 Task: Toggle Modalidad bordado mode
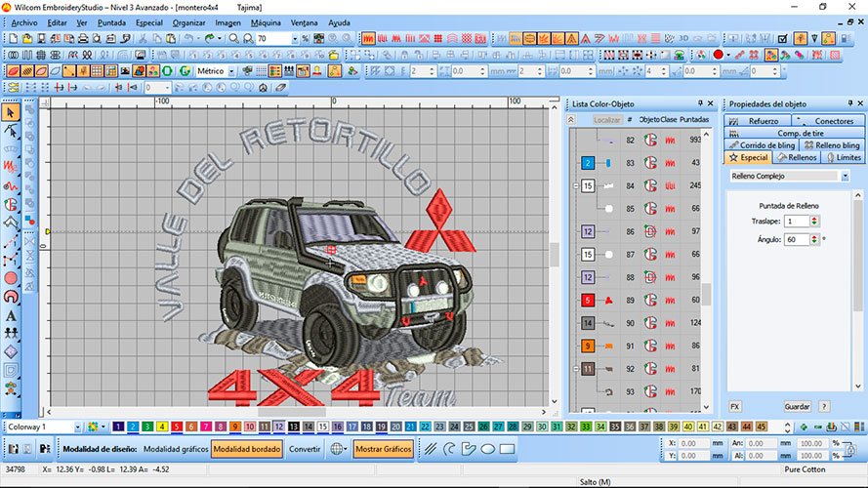coord(247,449)
